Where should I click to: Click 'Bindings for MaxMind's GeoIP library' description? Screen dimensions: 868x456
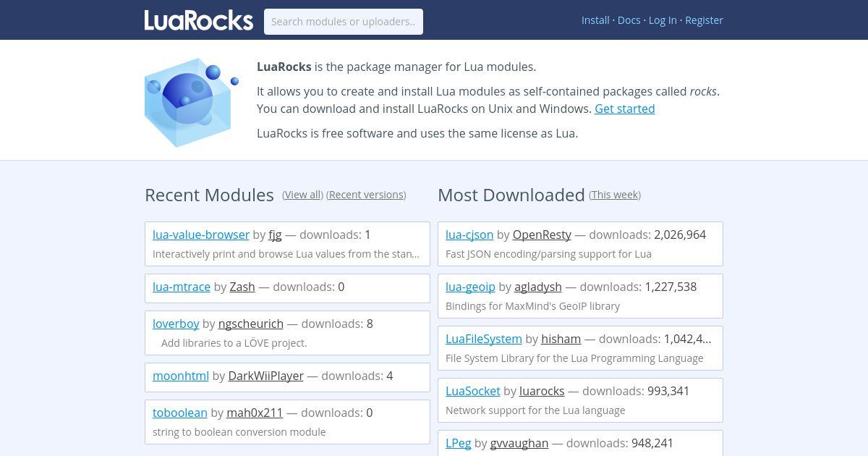(532, 306)
